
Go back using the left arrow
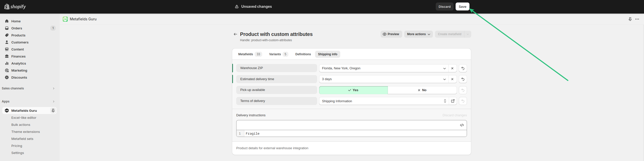tap(235, 34)
